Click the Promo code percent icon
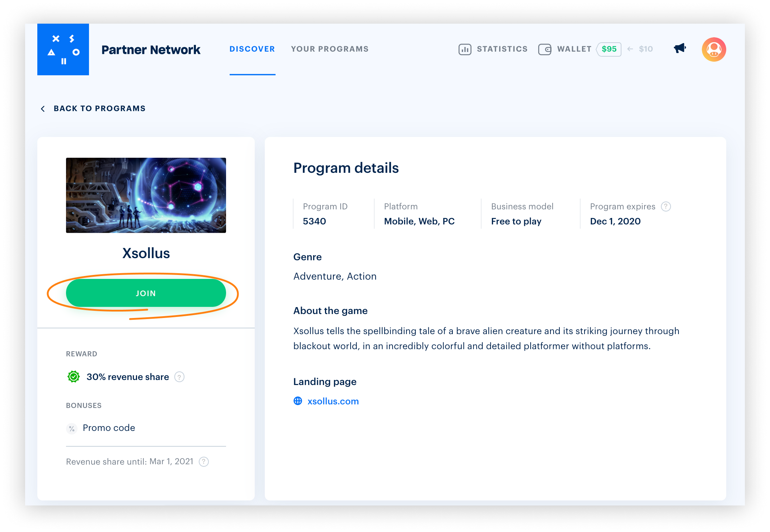770x532 pixels. coord(72,428)
